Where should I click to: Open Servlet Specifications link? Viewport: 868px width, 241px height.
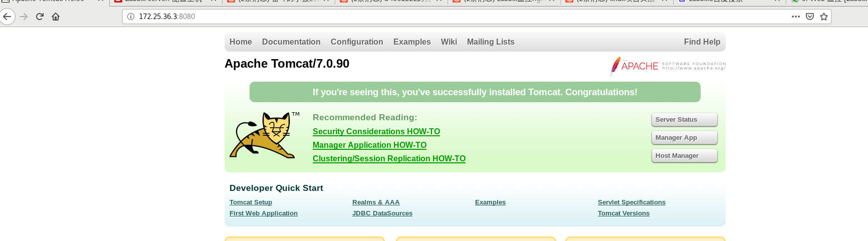pyautogui.click(x=631, y=202)
